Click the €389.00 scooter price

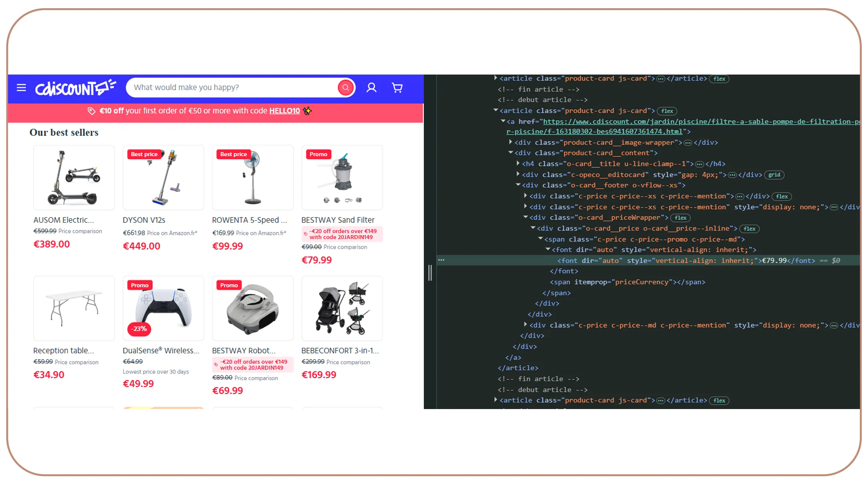point(52,244)
